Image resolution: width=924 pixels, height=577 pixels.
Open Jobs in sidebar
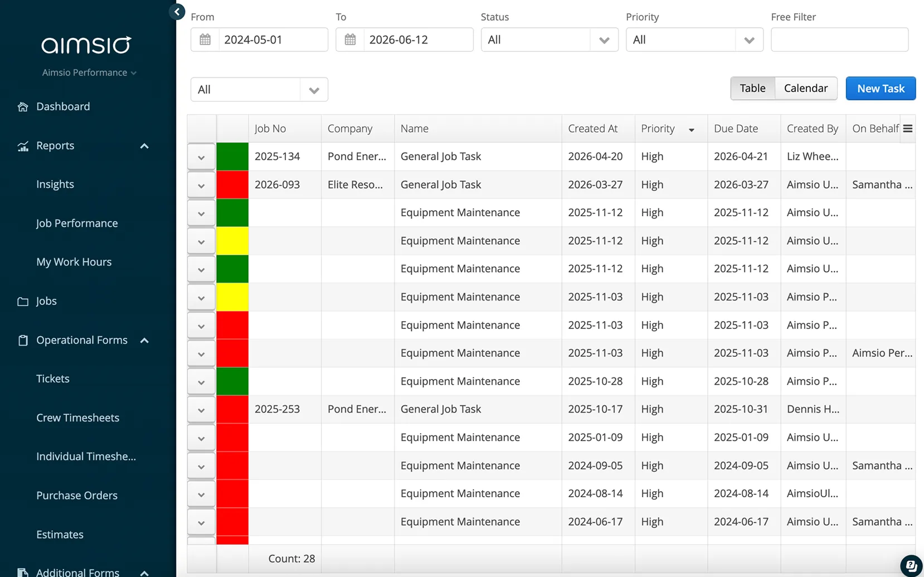[46, 301]
